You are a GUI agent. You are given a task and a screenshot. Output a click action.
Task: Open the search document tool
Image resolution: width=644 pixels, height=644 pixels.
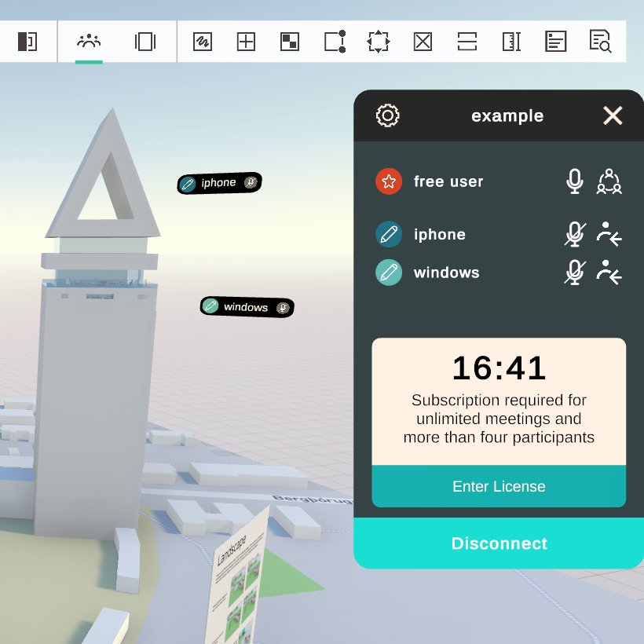pos(600,42)
